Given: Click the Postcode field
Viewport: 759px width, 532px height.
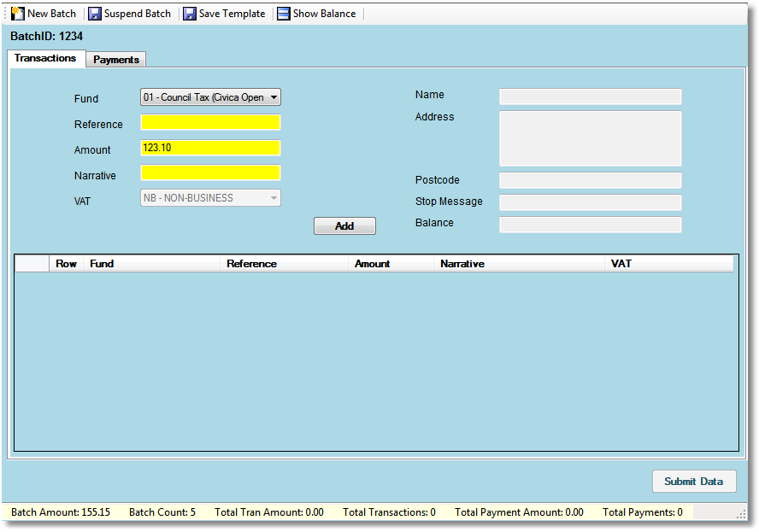Looking at the screenshot, I should coord(590,180).
